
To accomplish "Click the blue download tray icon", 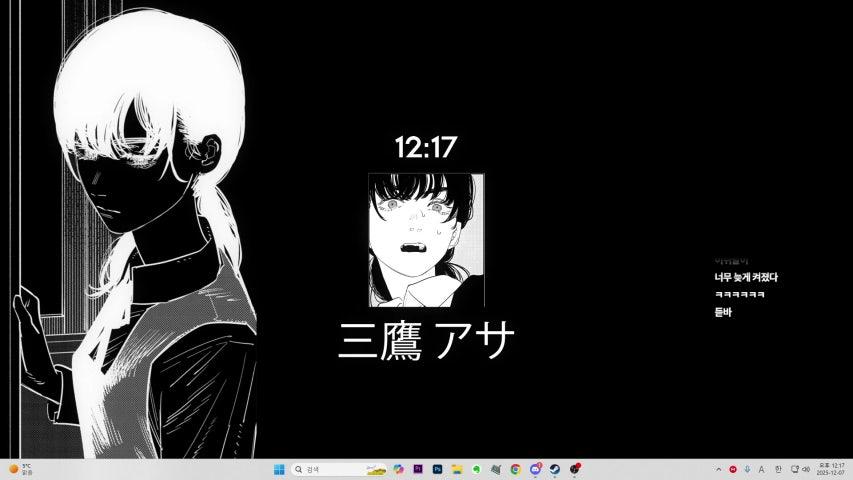I will pos(747,469).
